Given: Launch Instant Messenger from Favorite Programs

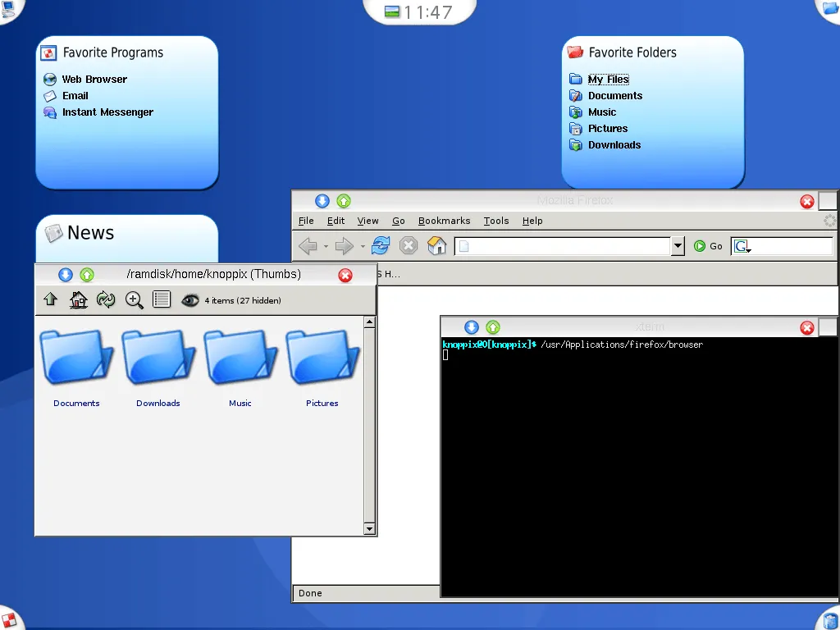Looking at the screenshot, I should [x=108, y=112].
